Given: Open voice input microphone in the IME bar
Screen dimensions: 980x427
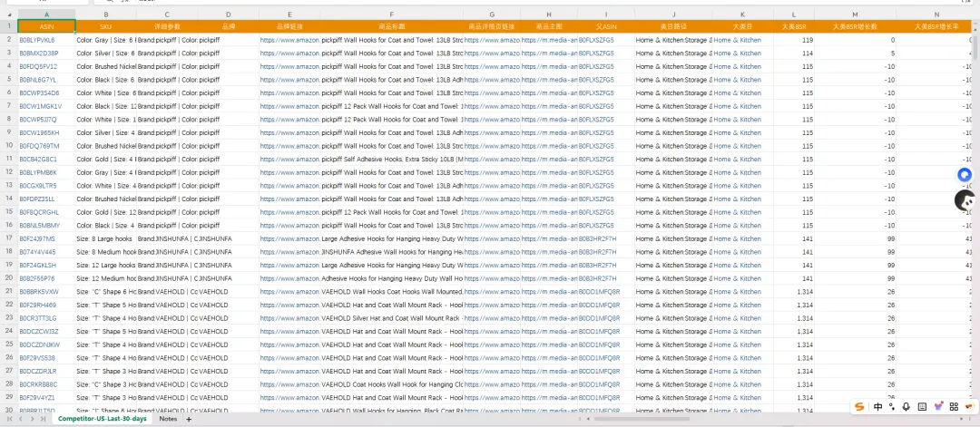Looking at the screenshot, I should pyautogui.click(x=906, y=406).
